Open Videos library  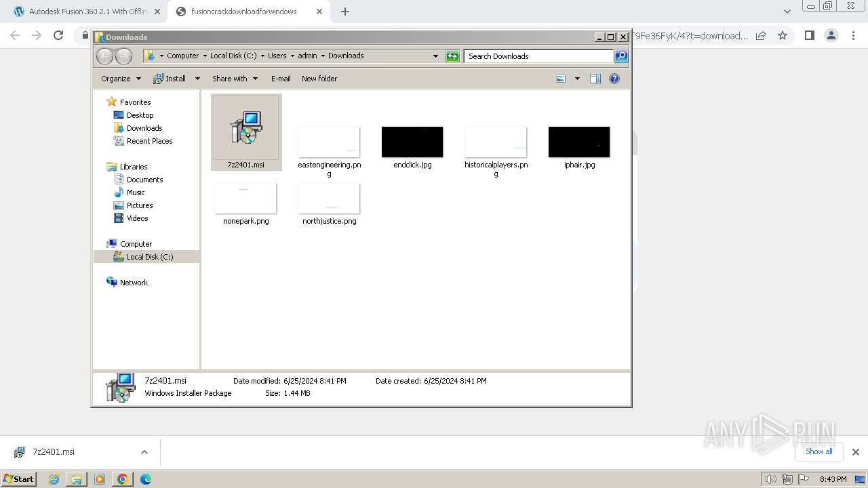137,218
